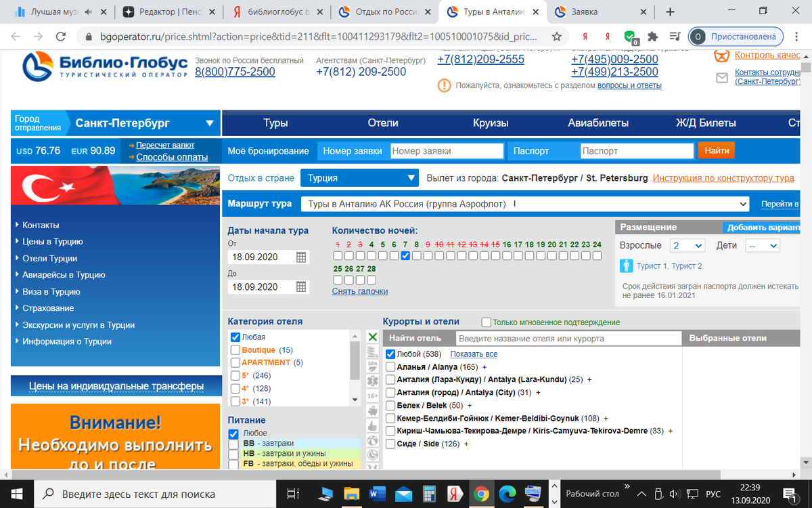812x508 pixels.
Task: Click 'Показать все' hotels link
Action: pos(474,354)
